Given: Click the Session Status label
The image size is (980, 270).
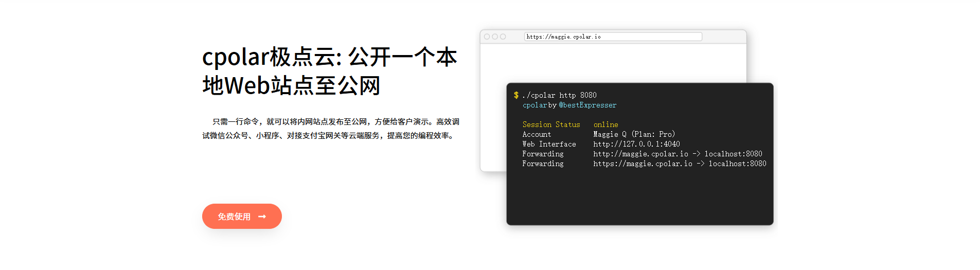Looking at the screenshot, I should 551,124.
